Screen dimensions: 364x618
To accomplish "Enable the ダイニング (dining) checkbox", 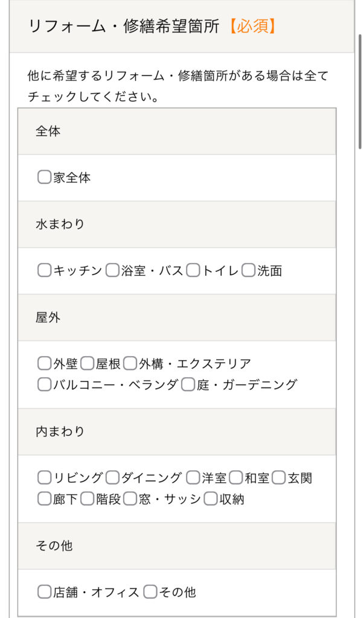I will (112, 477).
